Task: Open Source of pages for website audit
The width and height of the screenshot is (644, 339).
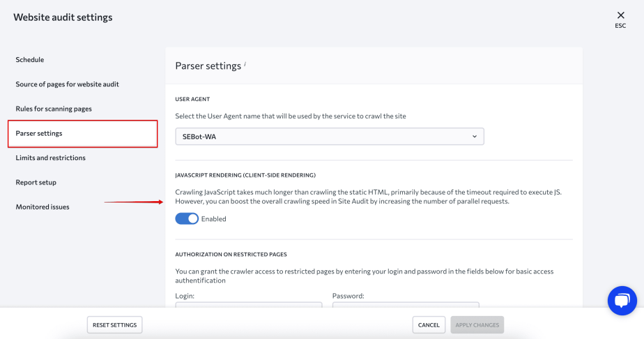Action: pyautogui.click(x=68, y=84)
